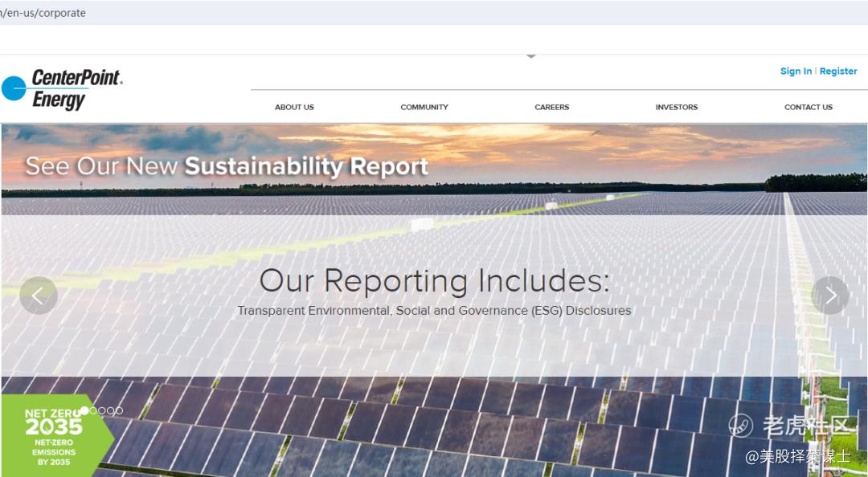Click the 'Our Reporting Includes' slide title
Screen dimensions: 868x477
click(434, 281)
